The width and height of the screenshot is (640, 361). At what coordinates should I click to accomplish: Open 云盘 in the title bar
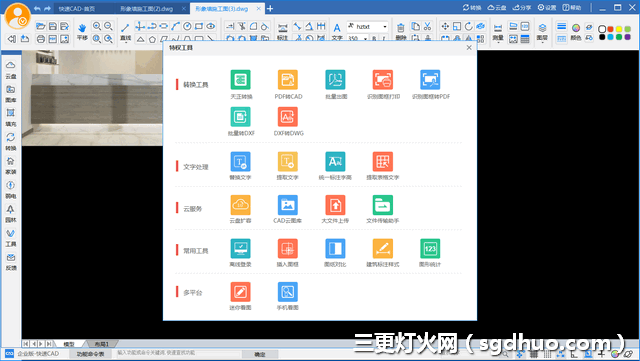point(497,7)
